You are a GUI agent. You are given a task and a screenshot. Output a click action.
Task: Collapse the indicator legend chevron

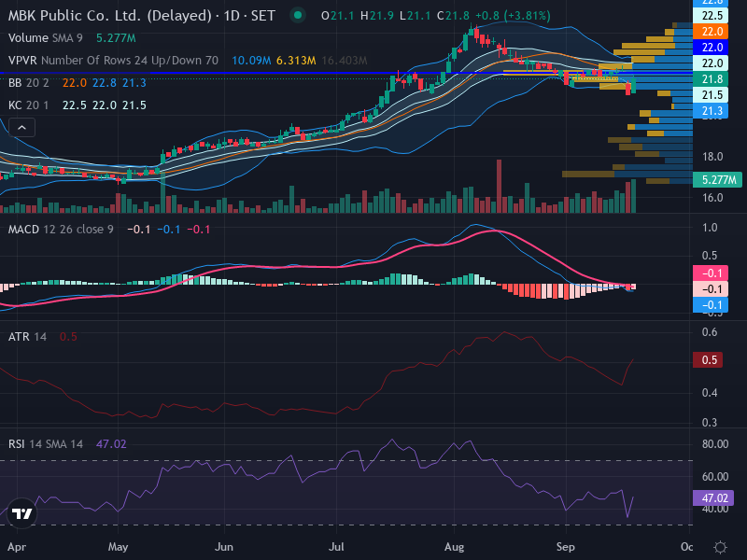(x=21, y=128)
